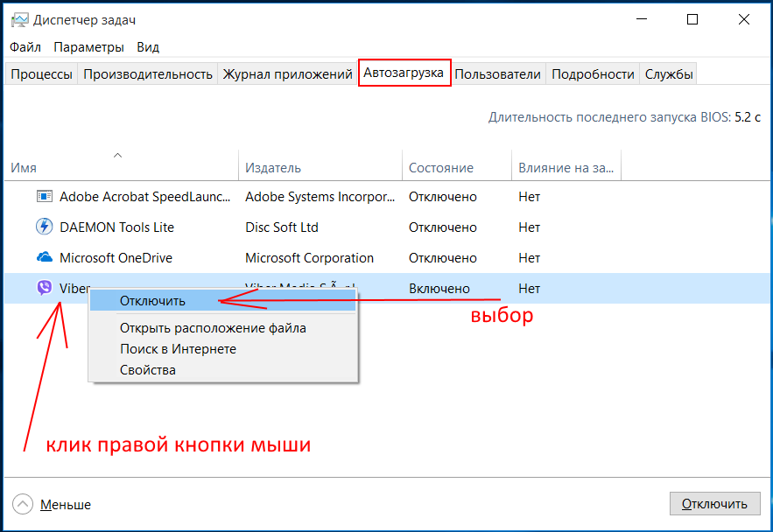Click the Adobe Systems Incorpor... publisher cell
This screenshot has height=532, width=773.
(320, 197)
